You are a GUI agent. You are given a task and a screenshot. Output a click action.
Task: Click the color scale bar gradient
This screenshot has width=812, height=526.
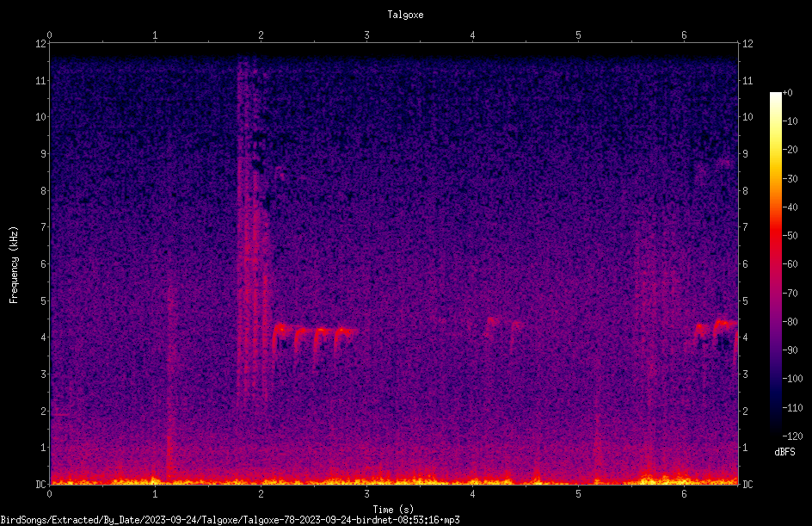click(x=775, y=263)
